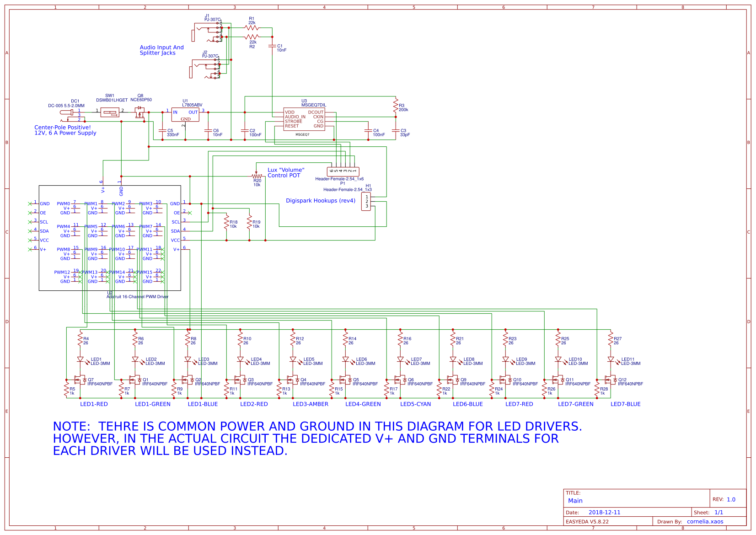Click the Audio Input And Splitter Jacks label

coord(162,50)
